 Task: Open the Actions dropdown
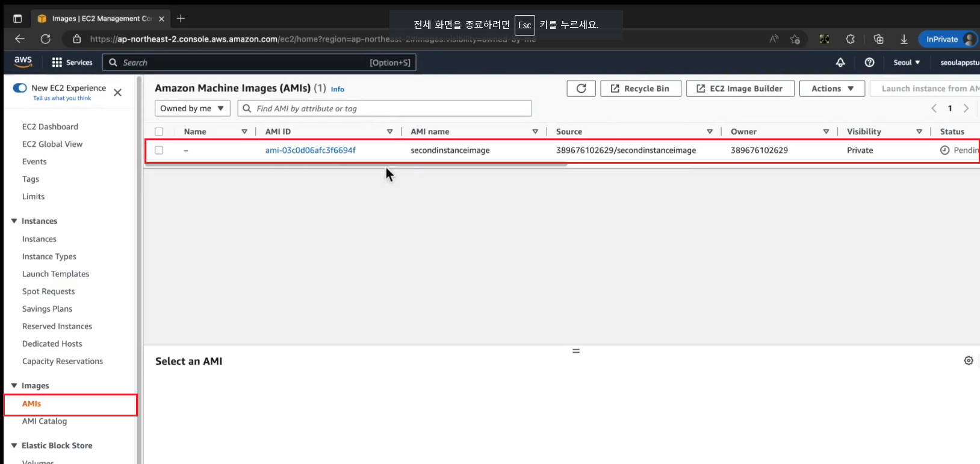[x=832, y=88]
